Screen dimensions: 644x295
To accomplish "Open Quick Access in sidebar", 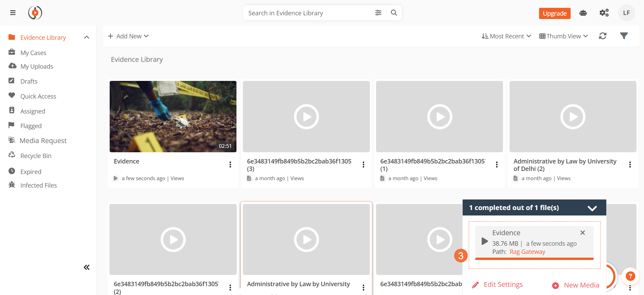I will [38, 96].
